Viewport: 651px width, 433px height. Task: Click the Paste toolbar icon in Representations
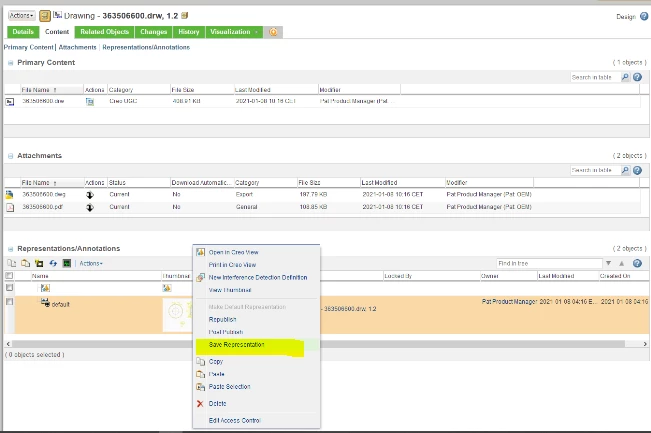coord(25,263)
